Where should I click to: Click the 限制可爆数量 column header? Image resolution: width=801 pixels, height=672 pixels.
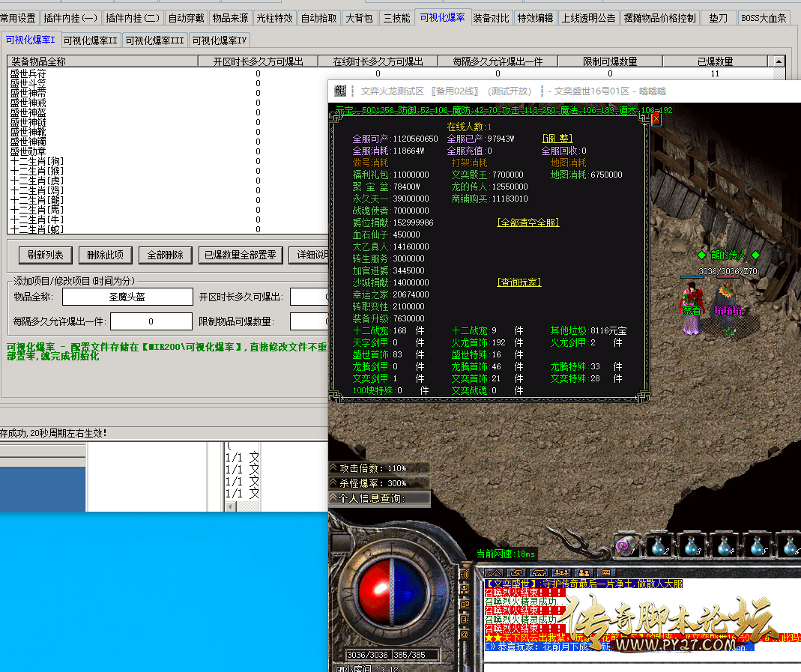point(611,61)
